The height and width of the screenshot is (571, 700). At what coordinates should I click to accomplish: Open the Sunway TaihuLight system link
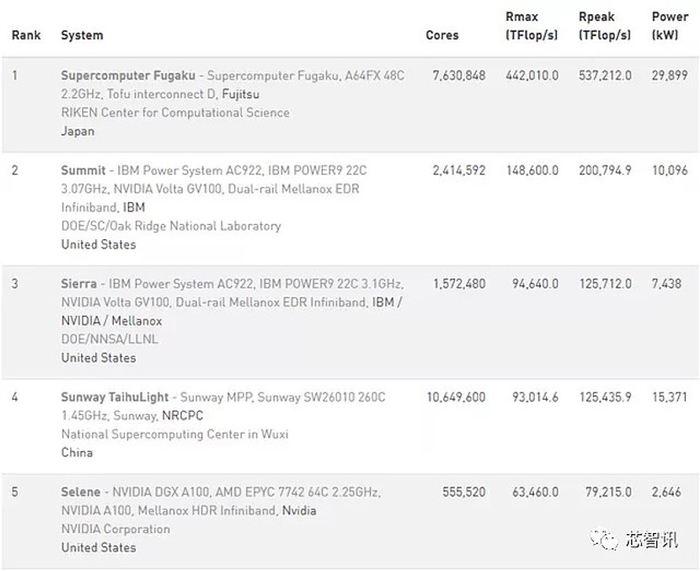pyautogui.click(x=115, y=397)
